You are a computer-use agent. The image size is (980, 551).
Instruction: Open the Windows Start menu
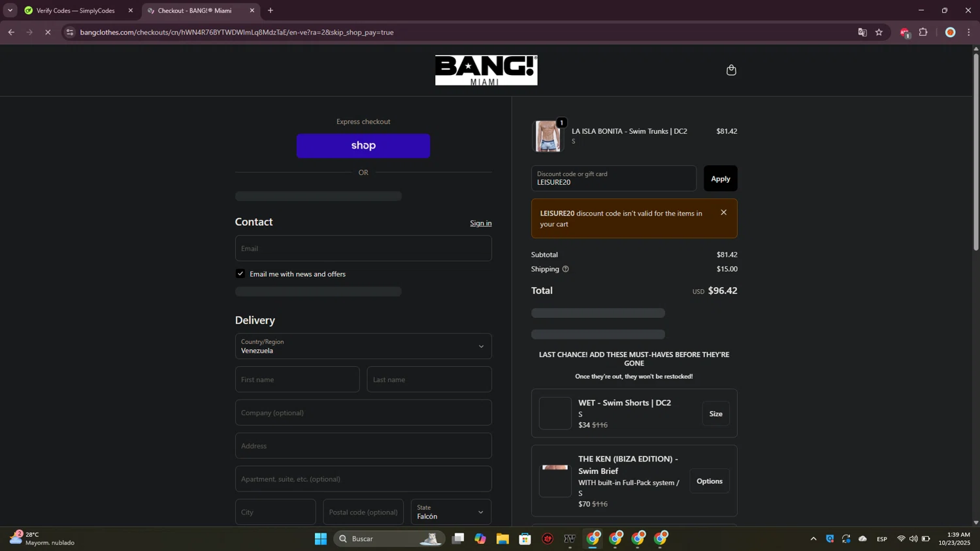pos(320,539)
